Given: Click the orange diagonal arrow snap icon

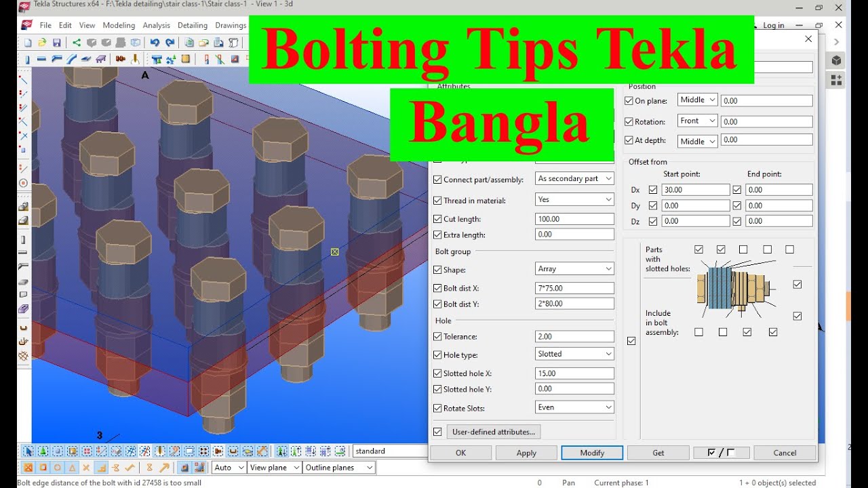Looking at the screenshot, I should (165, 467).
